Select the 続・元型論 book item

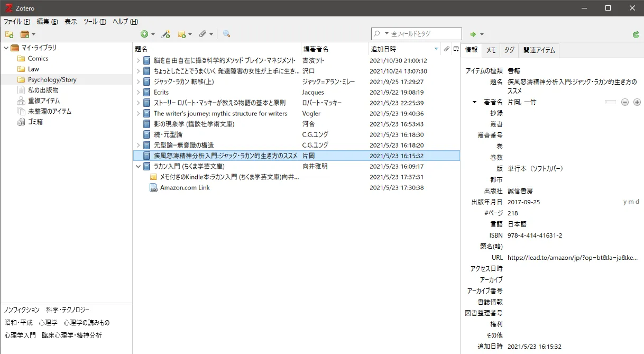click(296, 134)
